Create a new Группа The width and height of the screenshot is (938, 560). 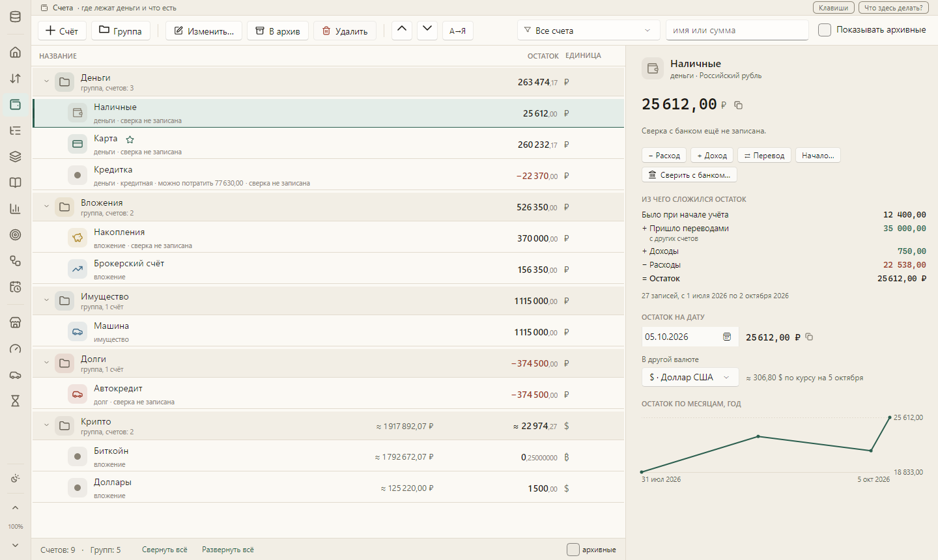(x=121, y=31)
